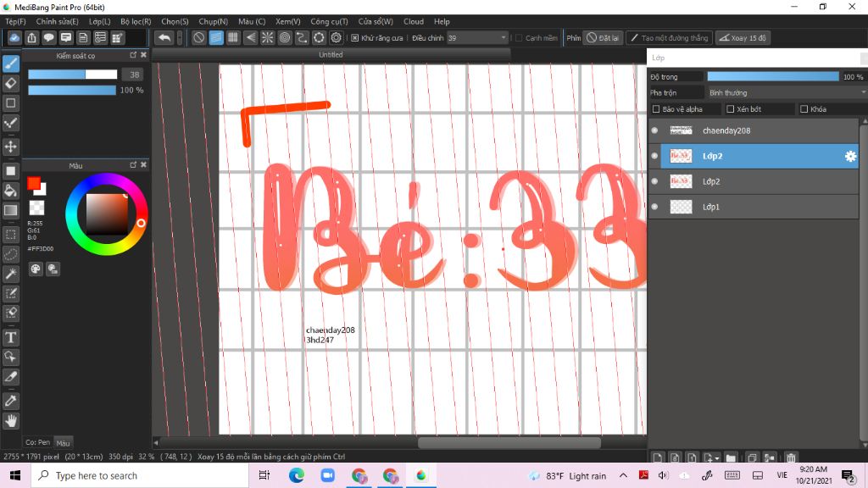Hide the Lớp1 layer
Screen dimensions: 868x488
[655, 207]
